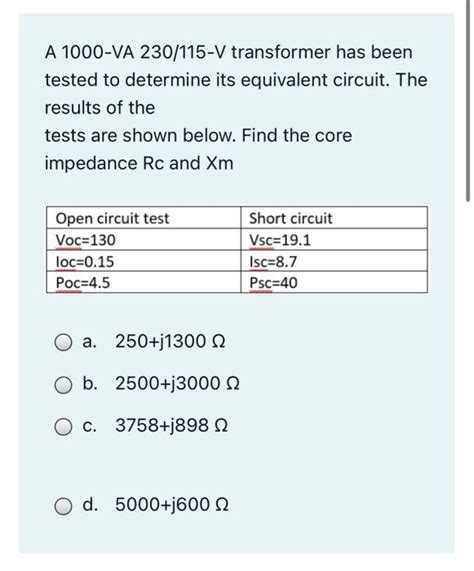Click the Voc=130 table cell
This screenshot has width=474, height=571.
(143, 240)
